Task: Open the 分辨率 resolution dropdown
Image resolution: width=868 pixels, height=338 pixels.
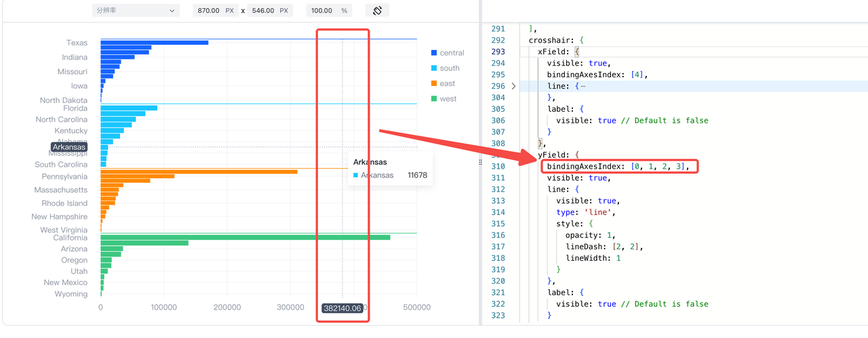Action: 136,11
